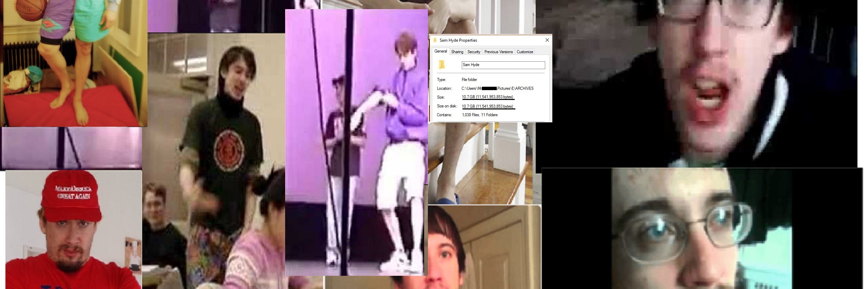Open the Security tab
This screenshot has height=289, width=868.
474,52
